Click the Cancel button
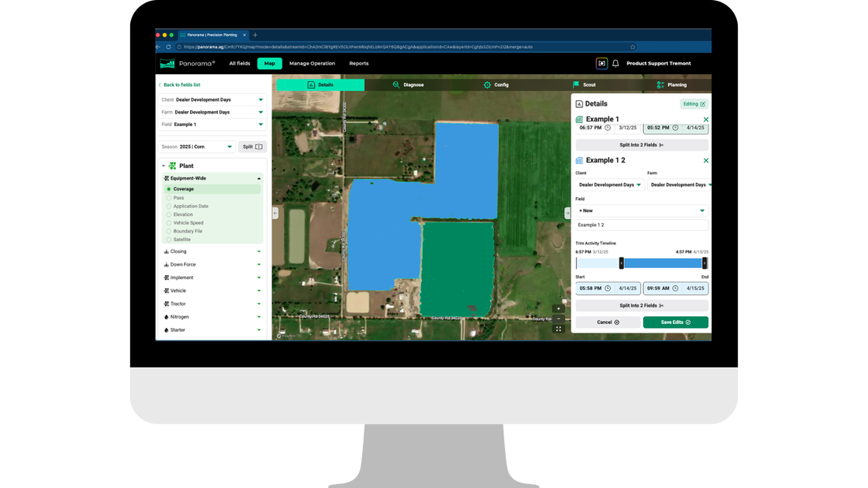The height and width of the screenshot is (488, 868). click(608, 322)
